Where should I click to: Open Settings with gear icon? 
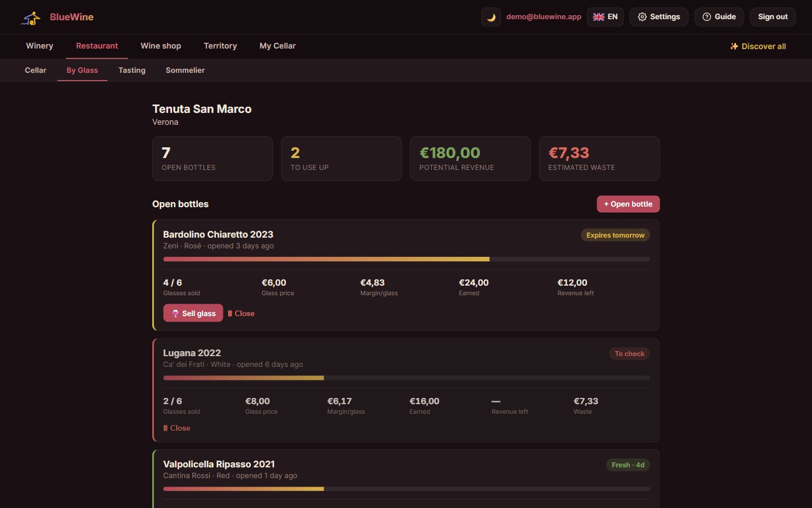coord(659,17)
